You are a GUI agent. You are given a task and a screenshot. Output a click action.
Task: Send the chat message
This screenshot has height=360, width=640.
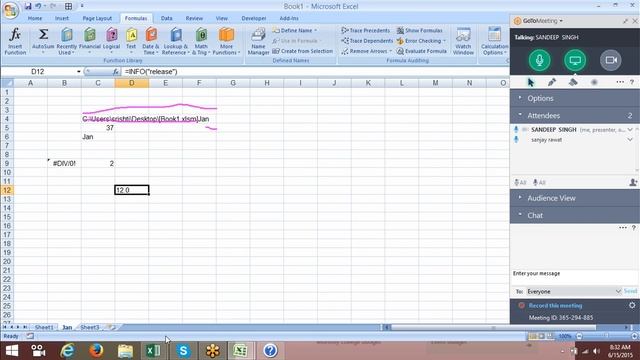(x=631, y=291)
